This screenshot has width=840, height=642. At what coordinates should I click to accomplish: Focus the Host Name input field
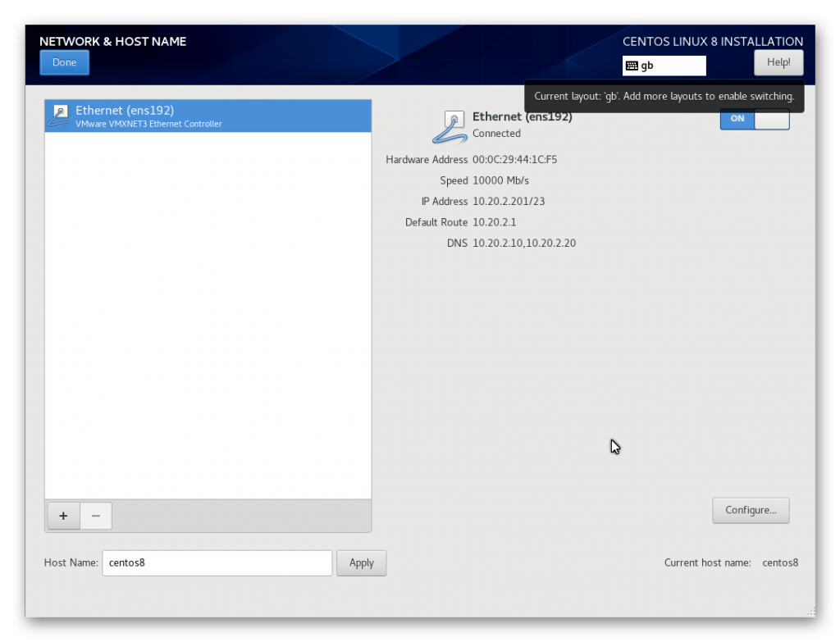[217, 563]
